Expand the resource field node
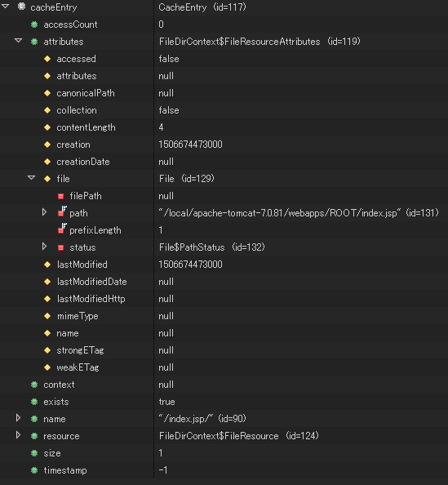 (x=18, y=435)
